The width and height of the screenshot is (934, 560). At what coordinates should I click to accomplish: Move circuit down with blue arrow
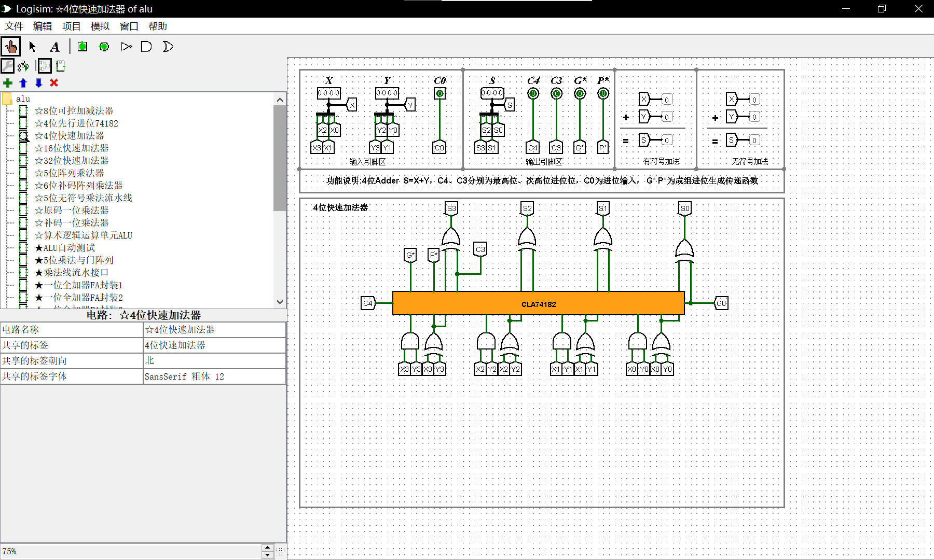pyautogui.click(x=39, y=83)
